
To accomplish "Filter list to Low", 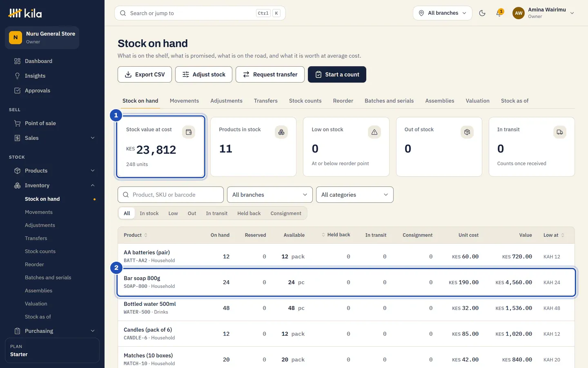I will [173, 213].
